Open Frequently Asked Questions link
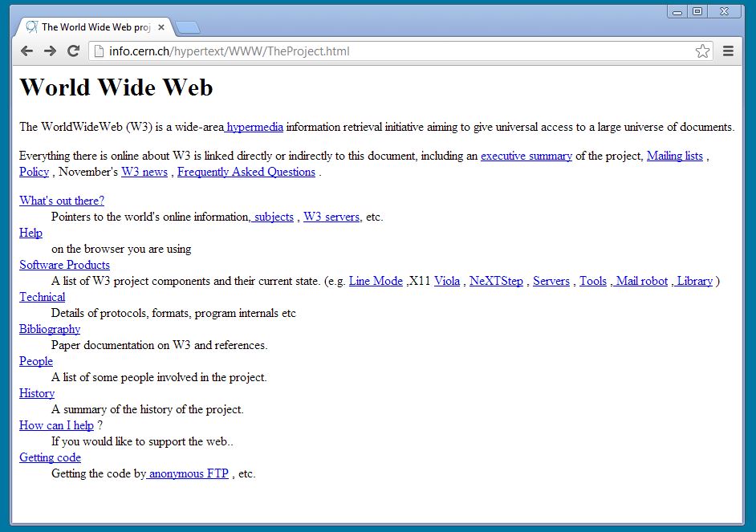This screenshot has width=756, height=532. click(246, 172)
